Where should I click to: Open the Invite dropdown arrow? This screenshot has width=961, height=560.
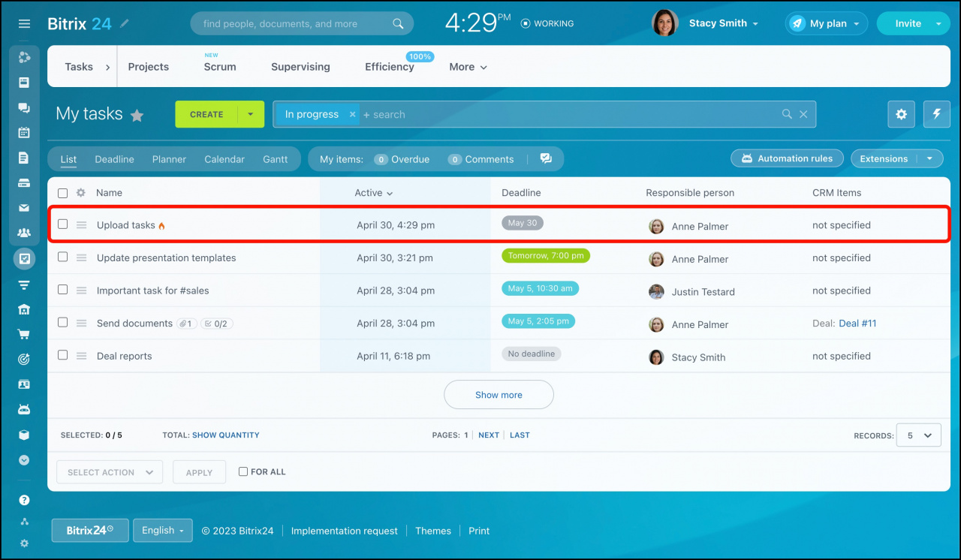pyautogui.click(x=938, y=24)
